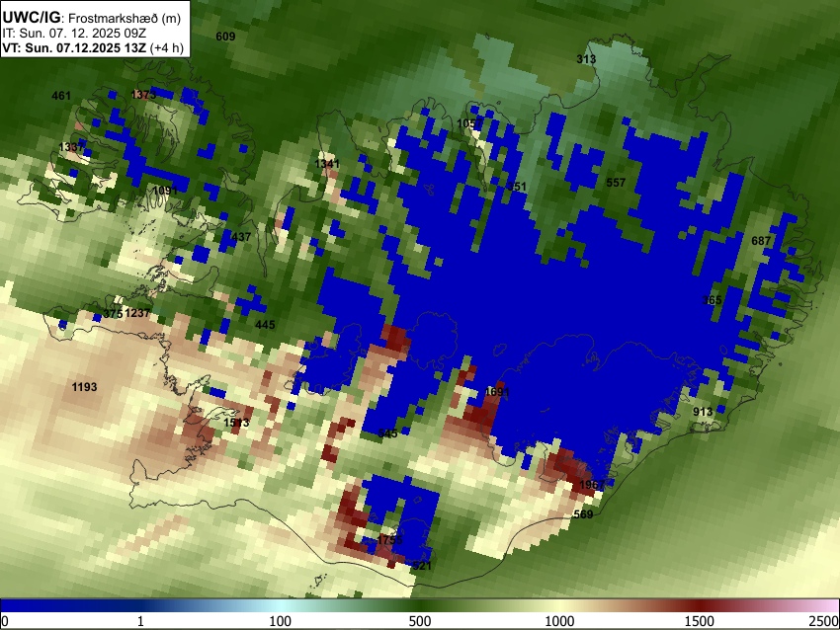Click the map value 375
This screenshot has height=630, width=840.
coord(113,314)
